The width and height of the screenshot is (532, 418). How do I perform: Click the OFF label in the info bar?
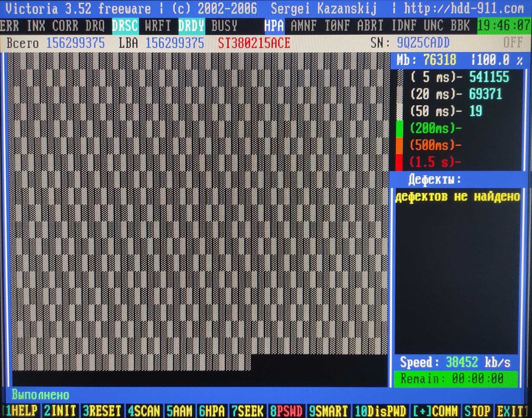(513, 42)
